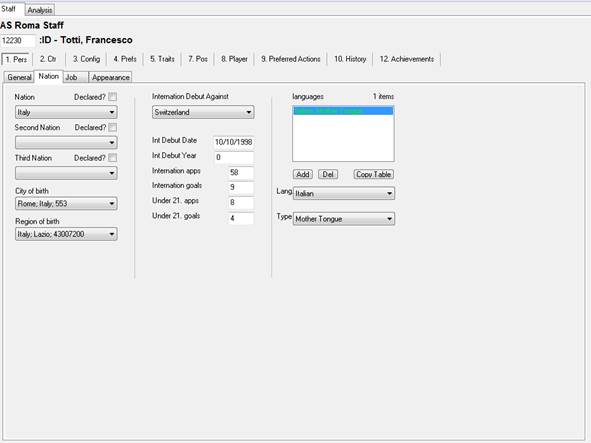
Task: Open the Analysis tab
Action: (40, 10)
